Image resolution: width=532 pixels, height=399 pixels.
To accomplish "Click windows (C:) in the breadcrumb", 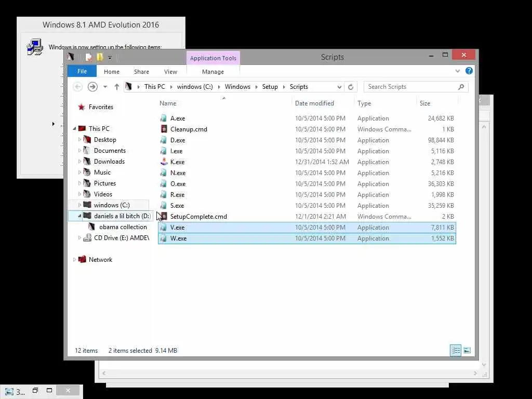I will [195, 87].
